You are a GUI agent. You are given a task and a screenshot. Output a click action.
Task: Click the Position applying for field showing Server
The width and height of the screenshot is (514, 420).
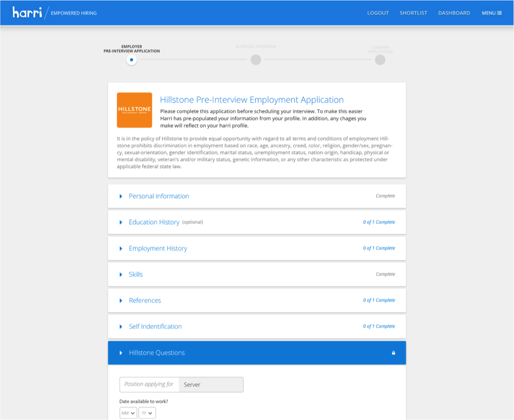tap(181, 384)
